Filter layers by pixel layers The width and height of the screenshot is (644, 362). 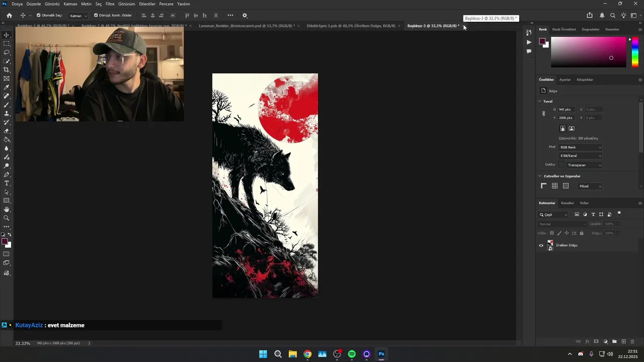pos(577,215)
